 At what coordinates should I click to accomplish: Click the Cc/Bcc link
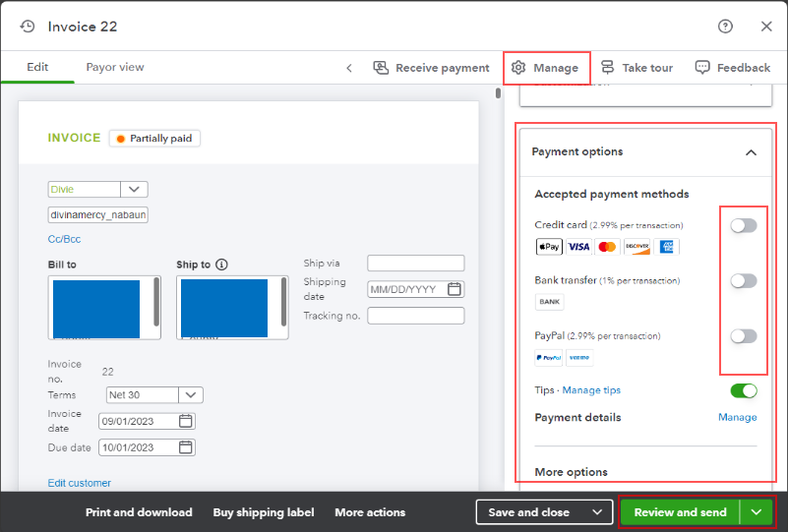tap(64, 239)
